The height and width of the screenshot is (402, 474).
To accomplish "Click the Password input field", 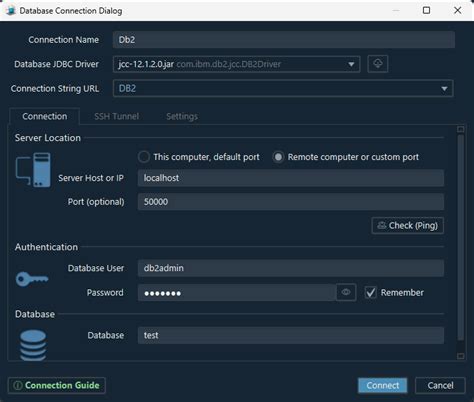I will pyautogui.click(x=237, y=293).
